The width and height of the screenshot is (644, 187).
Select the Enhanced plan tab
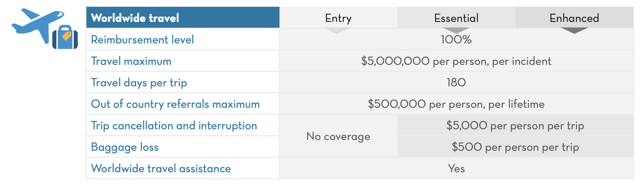574,18
